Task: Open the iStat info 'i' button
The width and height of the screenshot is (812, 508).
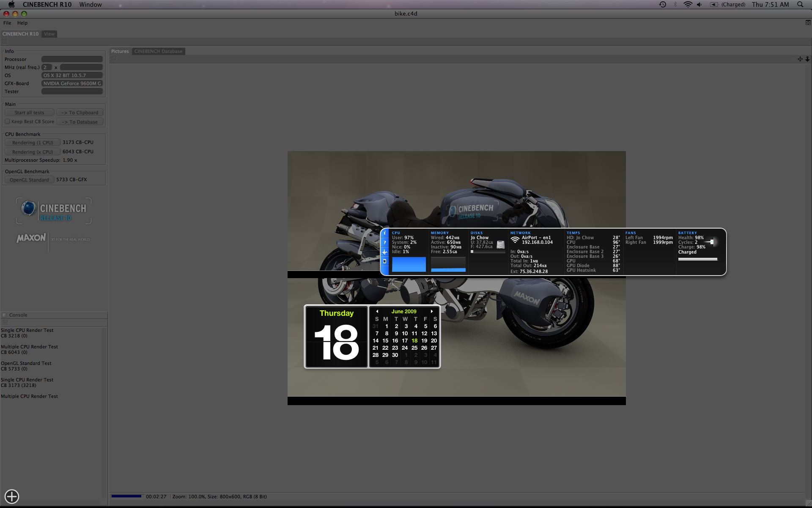Action: [384, 233]
